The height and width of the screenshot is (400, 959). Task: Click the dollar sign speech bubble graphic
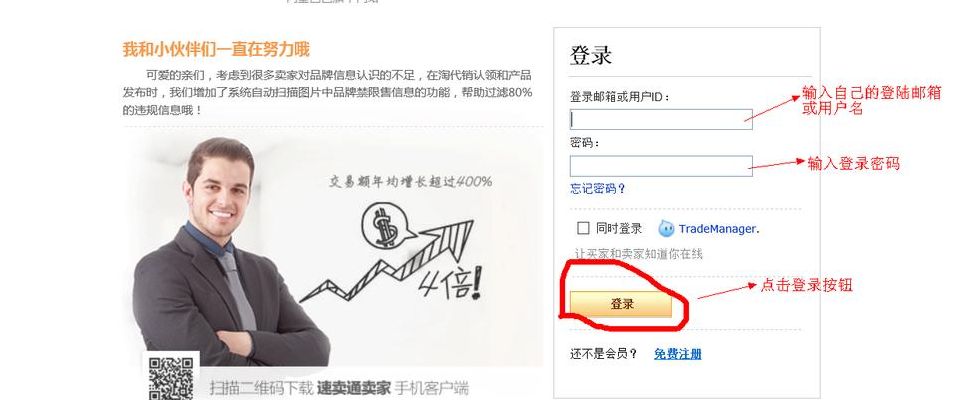(387, 226)
